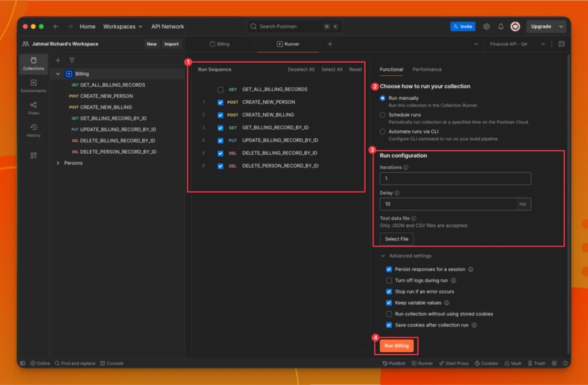This screenshot has height=385, width=588.
Task: Click into the Iterations input field
Action: [455, 179]
